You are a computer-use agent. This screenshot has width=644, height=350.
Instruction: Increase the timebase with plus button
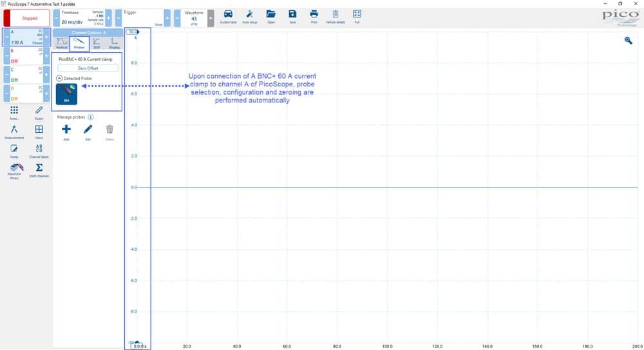(108, 18)
